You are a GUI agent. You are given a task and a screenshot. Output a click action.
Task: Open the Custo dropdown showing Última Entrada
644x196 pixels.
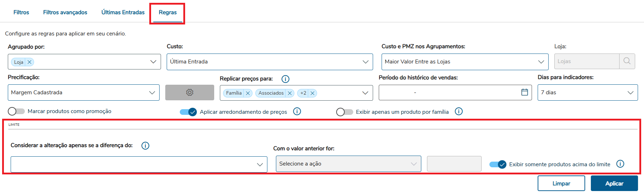point(270,62)
